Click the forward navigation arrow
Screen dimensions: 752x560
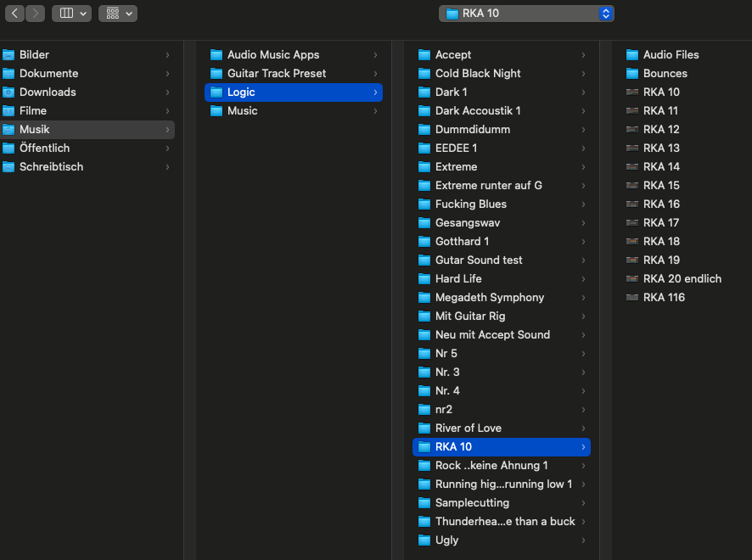35,14
